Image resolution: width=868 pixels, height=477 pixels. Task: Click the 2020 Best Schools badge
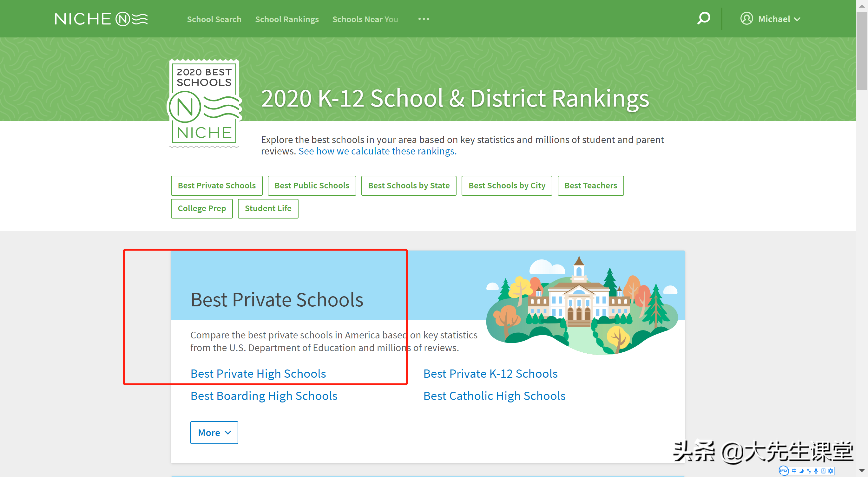point(204,104)
